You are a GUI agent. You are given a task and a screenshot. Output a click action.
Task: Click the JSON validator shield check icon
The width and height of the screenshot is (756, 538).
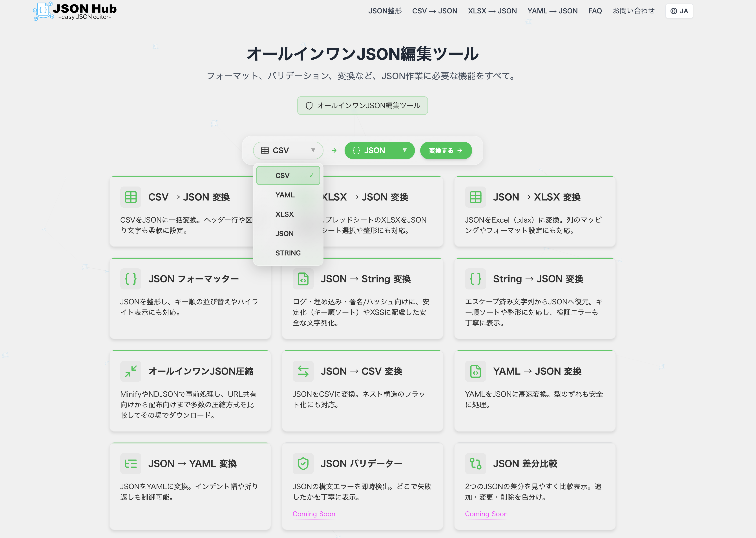[303, 463]
